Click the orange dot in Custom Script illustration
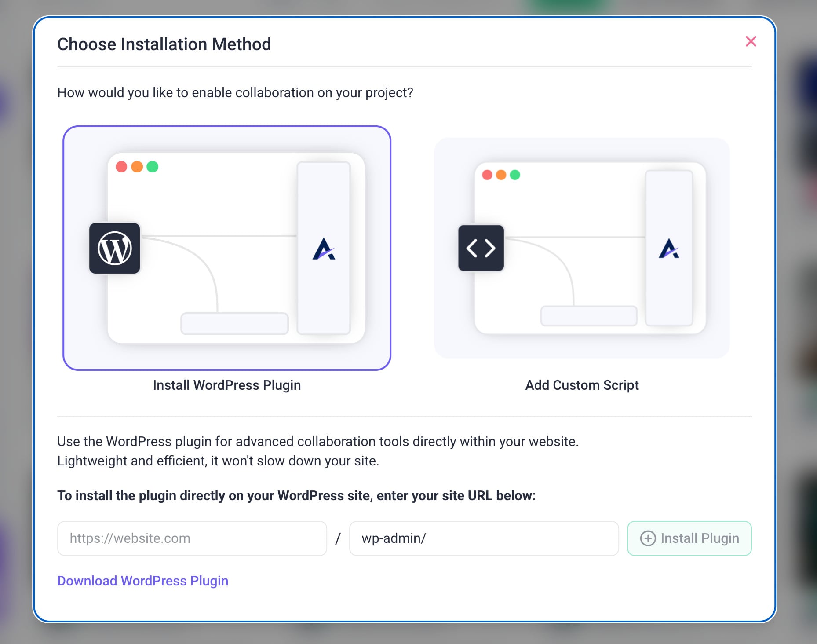This screenshot has width=817, height=644. click(501, 175)
